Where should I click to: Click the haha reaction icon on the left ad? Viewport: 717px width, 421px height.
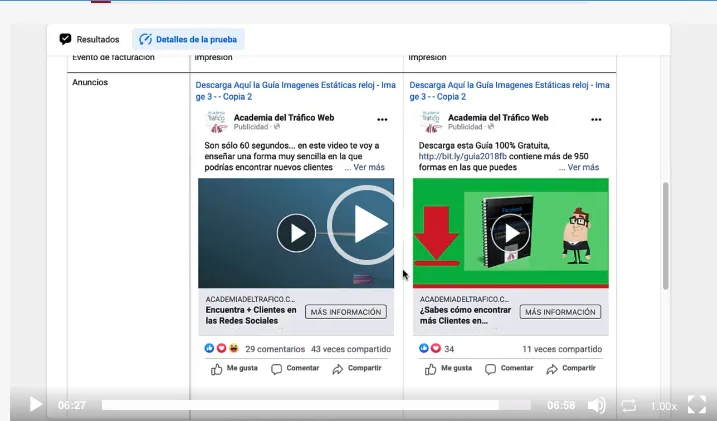coord(233,348)
